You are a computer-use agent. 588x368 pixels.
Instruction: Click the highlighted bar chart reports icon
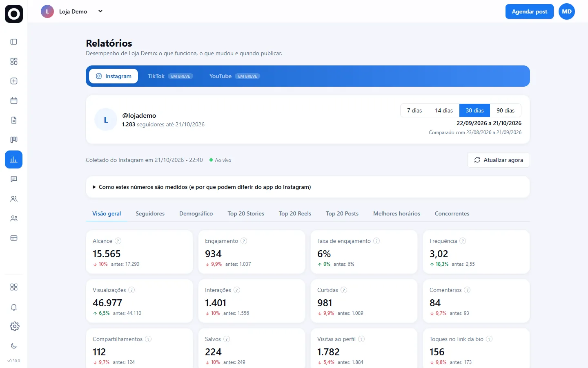coord(14,159)
